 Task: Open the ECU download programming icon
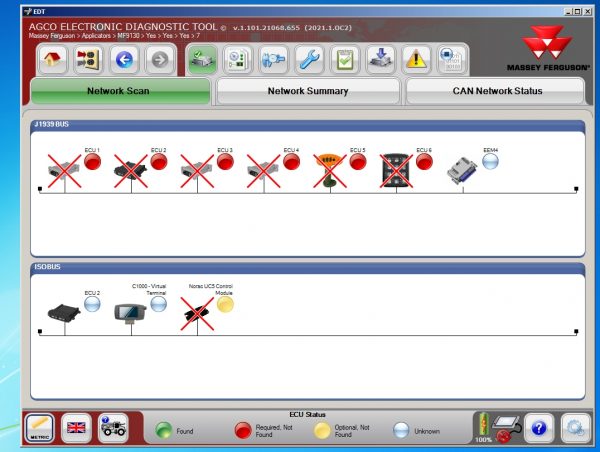click(x=380, y=60)
